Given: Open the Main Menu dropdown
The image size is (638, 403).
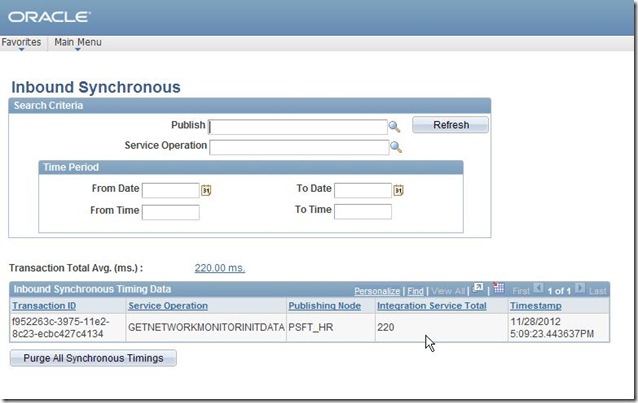Looking at the screenshot, I should click(x=78, y=43).
